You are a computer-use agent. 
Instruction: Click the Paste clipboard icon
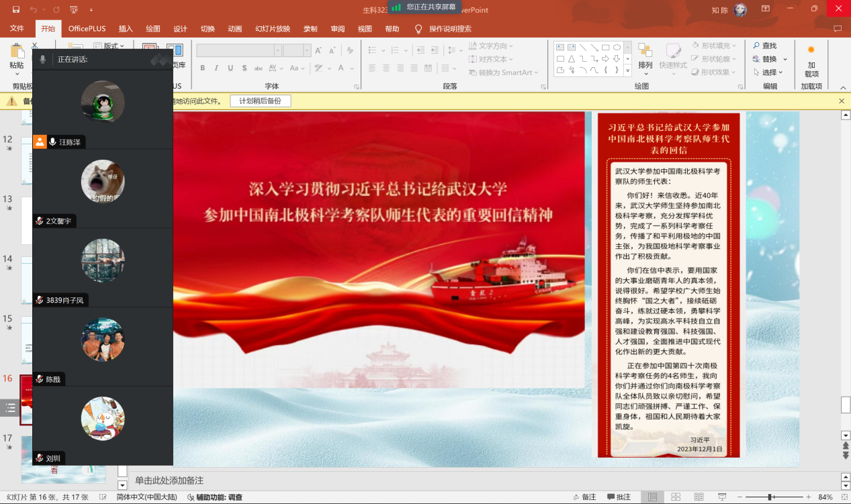pos(16,52)
